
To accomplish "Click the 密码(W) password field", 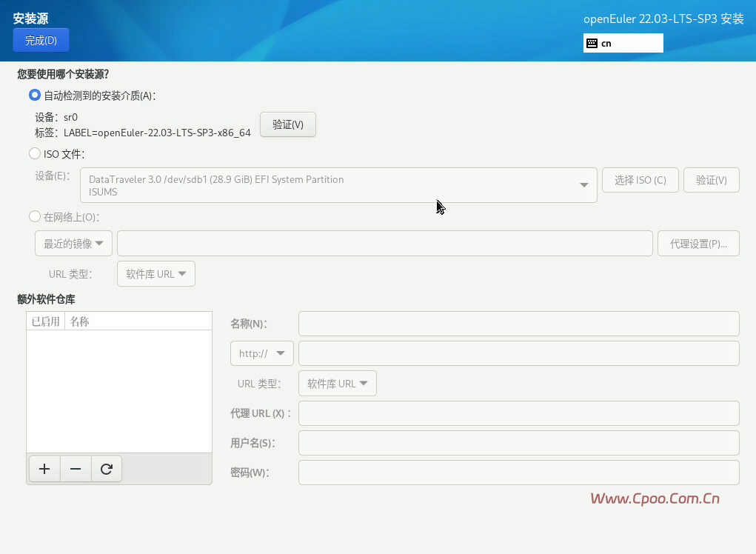I will pyautogui.click(x=519, y=473).
